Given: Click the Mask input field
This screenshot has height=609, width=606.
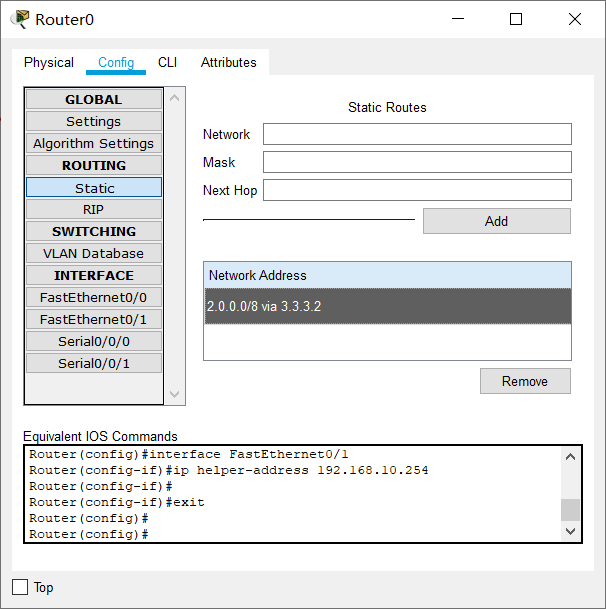Looking at the screenshot, I should 417,162.
